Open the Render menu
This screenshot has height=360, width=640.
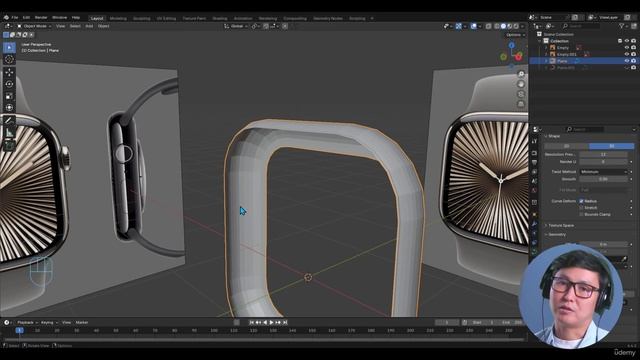[41, 18]
